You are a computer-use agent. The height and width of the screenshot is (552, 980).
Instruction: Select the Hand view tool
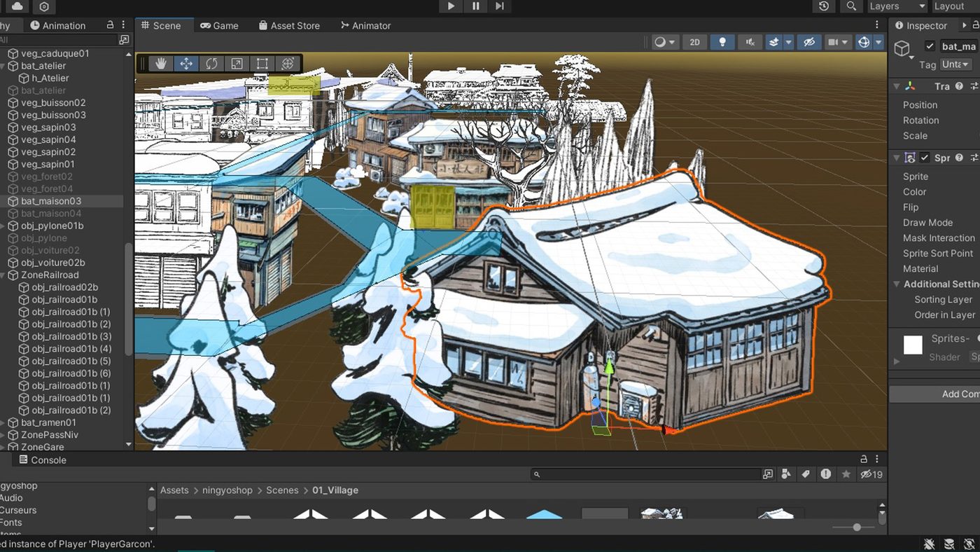(x=161, y=63)
